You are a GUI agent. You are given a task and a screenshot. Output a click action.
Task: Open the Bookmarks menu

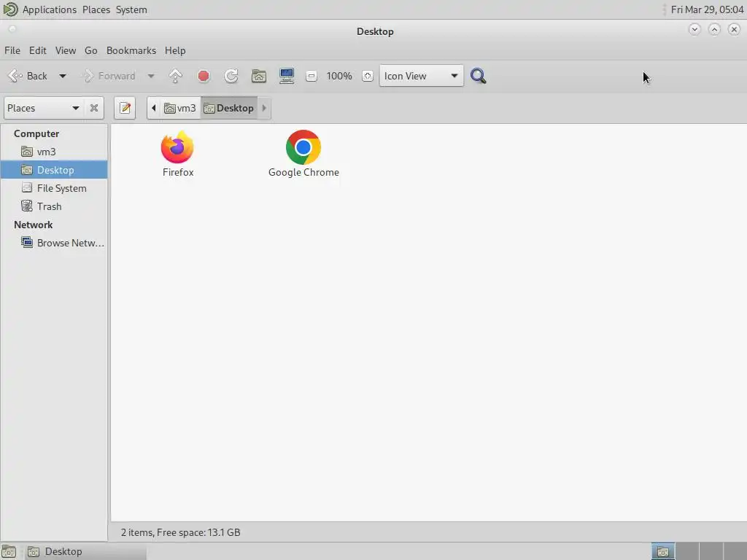(x=131, y=50)
